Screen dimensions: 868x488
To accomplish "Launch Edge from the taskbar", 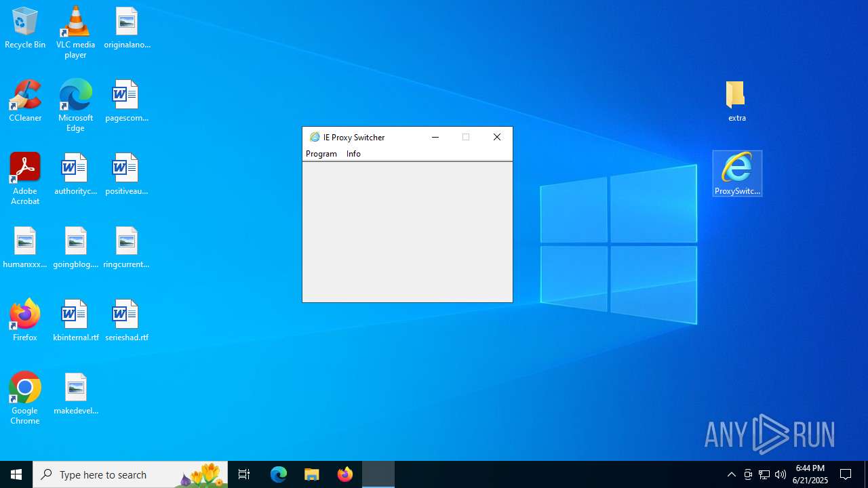I will click(279, 474).
